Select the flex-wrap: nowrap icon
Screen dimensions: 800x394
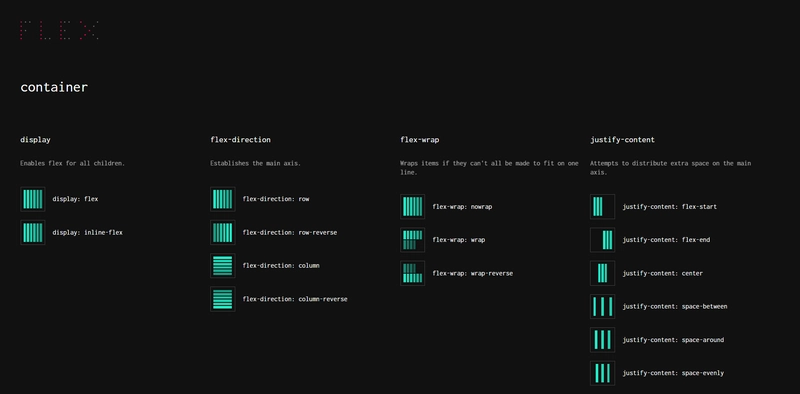(x=413, y=207)
